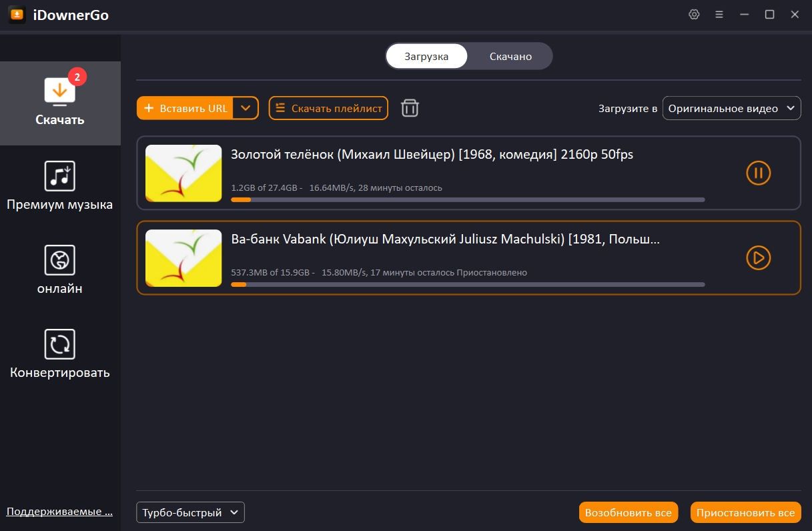
Task: Pause the Золотой телёнок download
Action: [x=758, y=173]
